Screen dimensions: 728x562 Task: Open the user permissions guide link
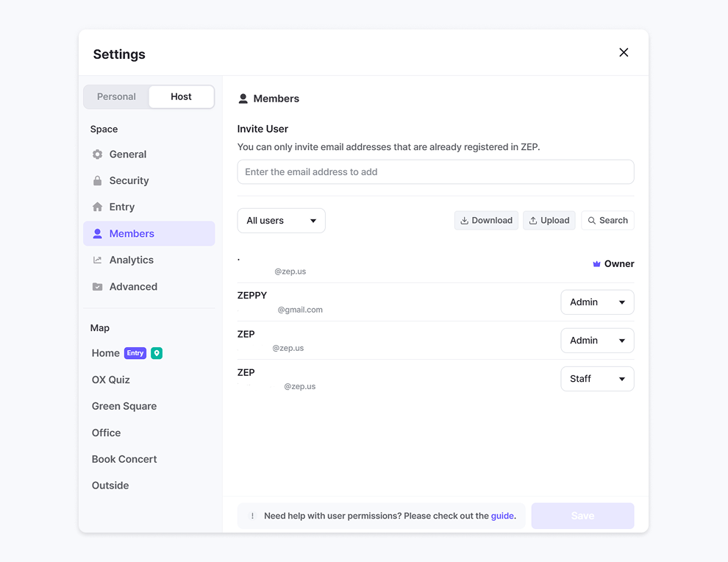[x=502, y=516]
